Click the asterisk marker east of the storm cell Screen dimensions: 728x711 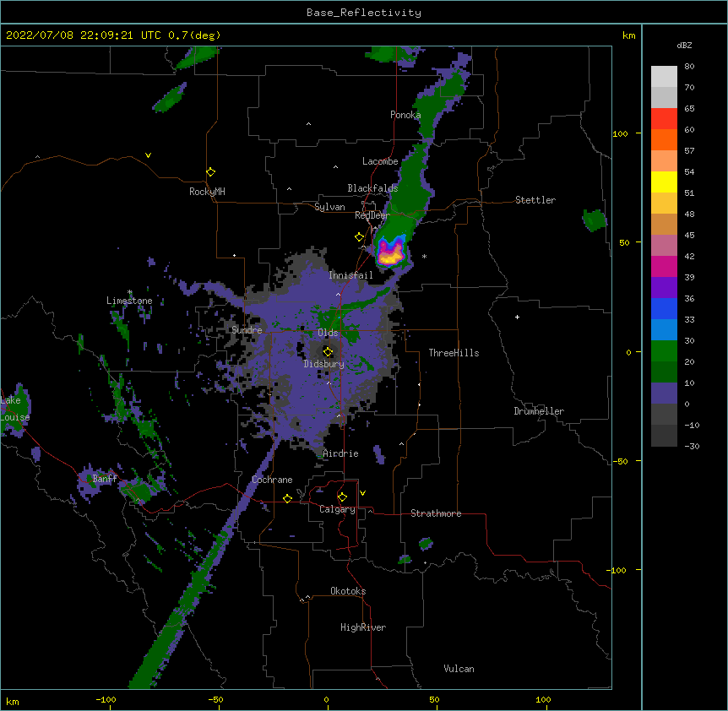[424, 256]
